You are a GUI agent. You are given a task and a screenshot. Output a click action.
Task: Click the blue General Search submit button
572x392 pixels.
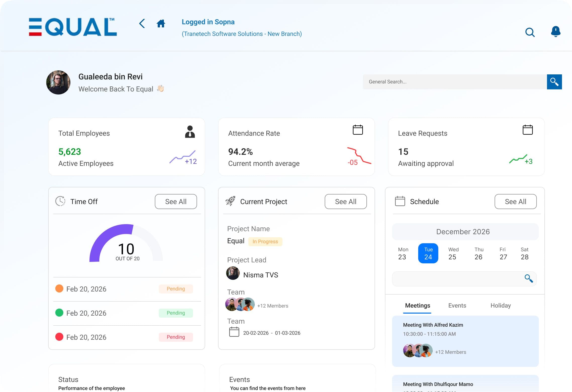coord(554,82)
